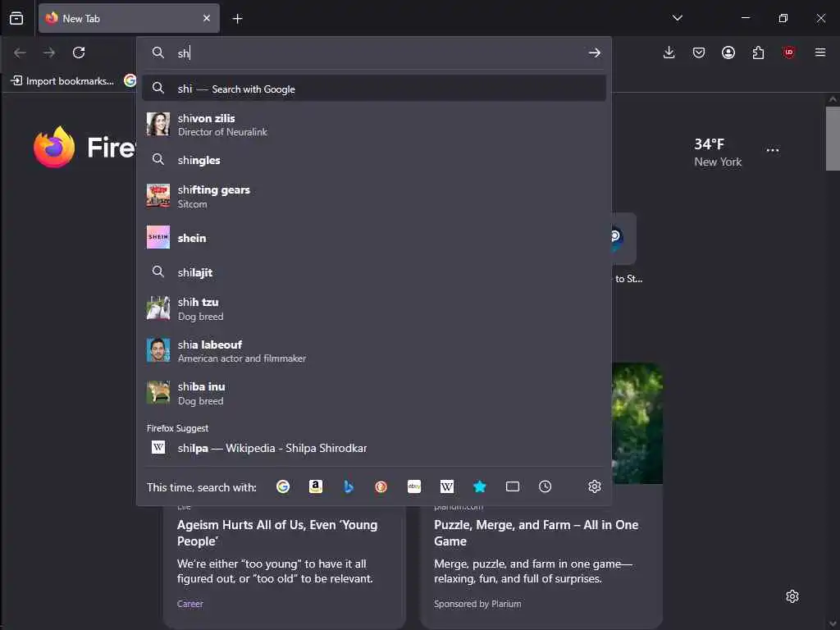Click the scrollbar up arrow
Viewport: 840px width, 630px height.
[x=833, y=99]
